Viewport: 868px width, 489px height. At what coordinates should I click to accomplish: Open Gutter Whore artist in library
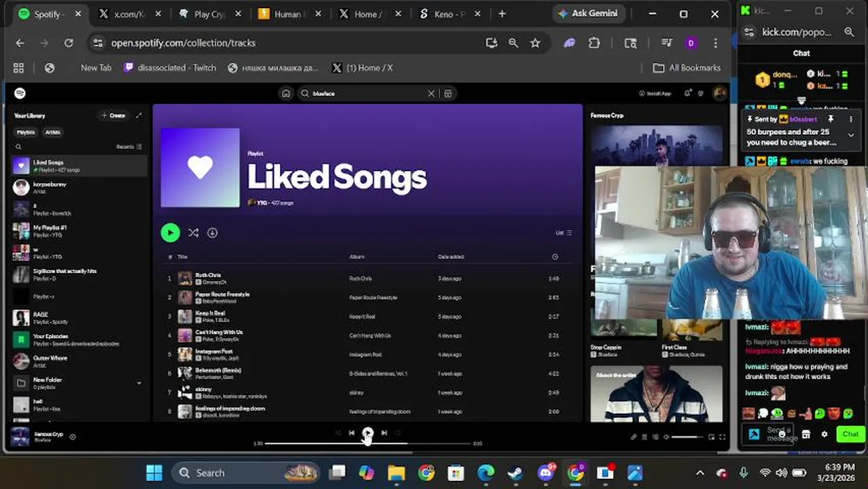(79, 361)
